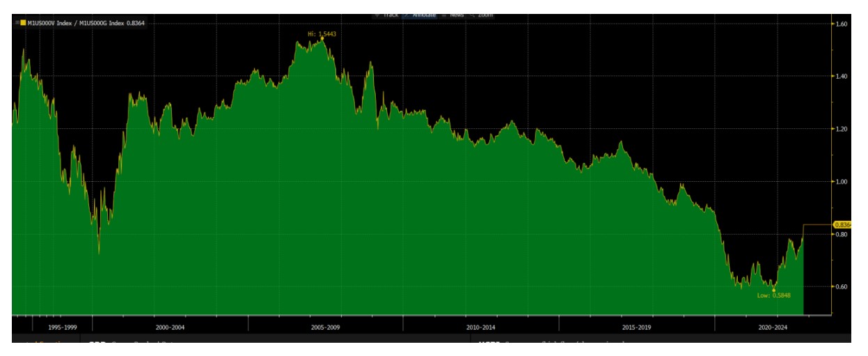
Task: Select the 2010-2014 time axis segment
Action: coord(481,326)
